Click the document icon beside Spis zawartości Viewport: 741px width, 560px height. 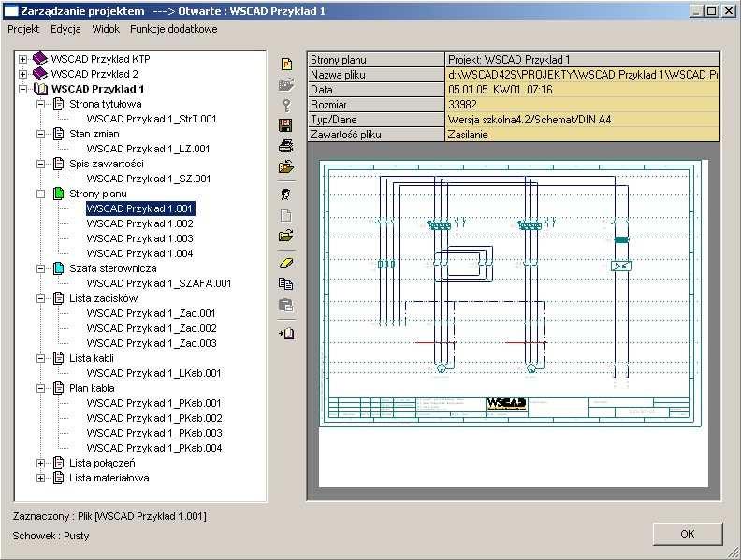58,164
